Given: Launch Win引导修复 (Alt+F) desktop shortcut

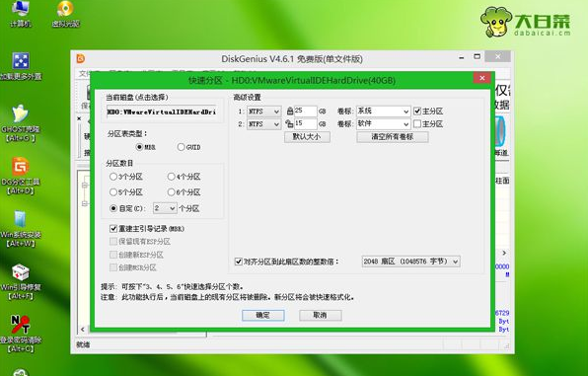Looking at the screenshot, I should tap(21, 282).
